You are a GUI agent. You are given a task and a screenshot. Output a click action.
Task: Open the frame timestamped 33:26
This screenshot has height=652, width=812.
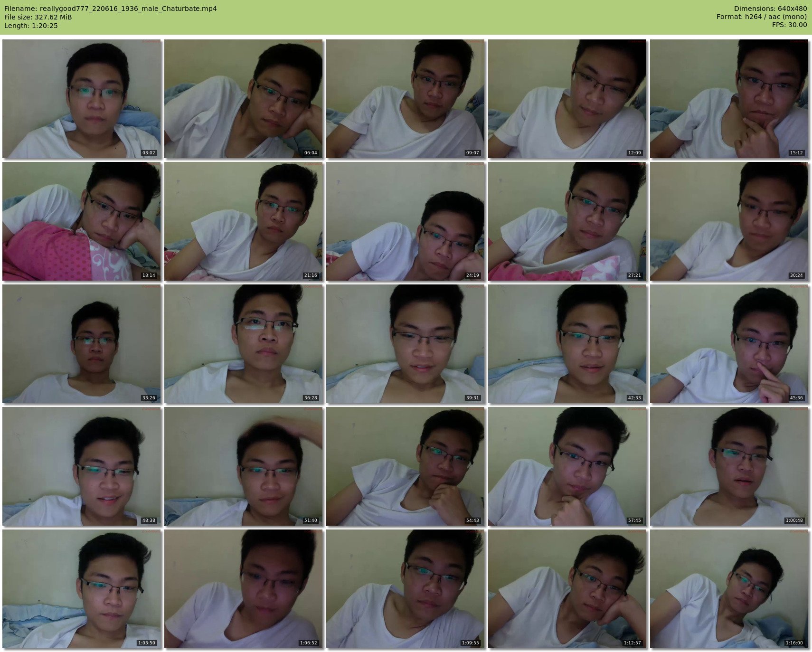tap(81, 344)
